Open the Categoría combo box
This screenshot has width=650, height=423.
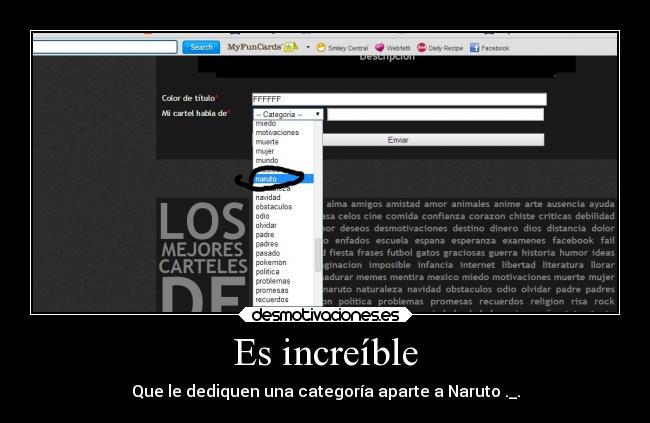coord(288,114)
